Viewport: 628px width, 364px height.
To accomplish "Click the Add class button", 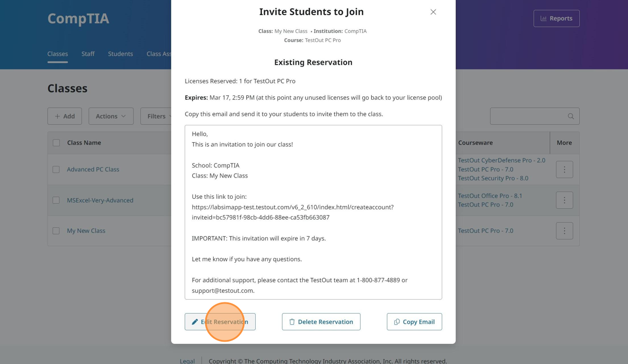I will pyautogui.click(x=64, y=116).
